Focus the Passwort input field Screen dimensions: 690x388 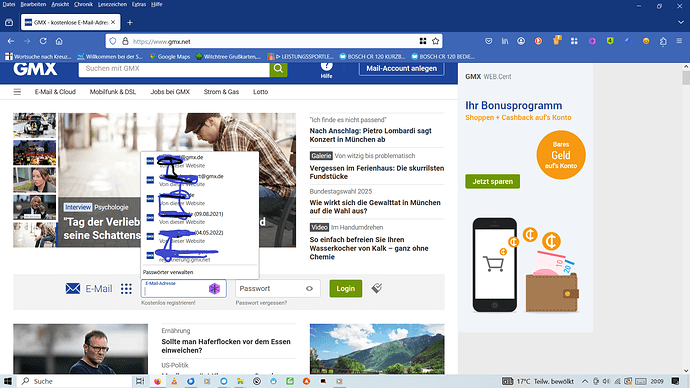point(278,289)
